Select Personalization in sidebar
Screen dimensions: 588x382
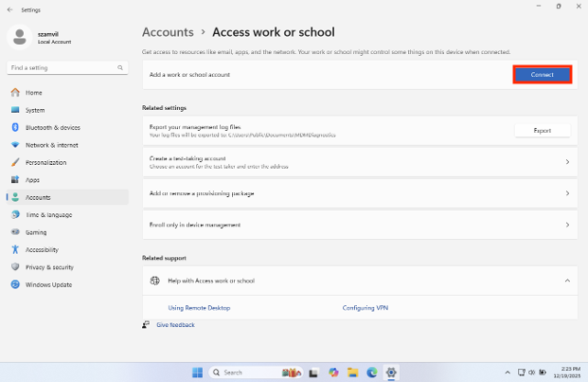45,162
